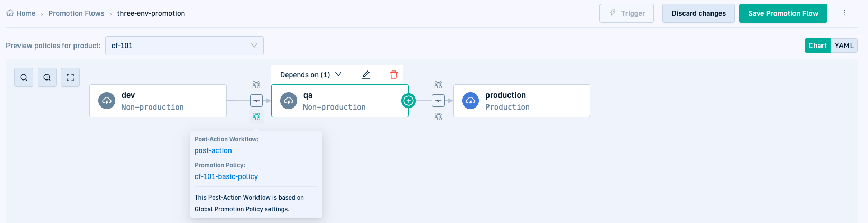The height and width of the screenshot is (223, 868).
Task: Open post-action workflow icon below qa-production connector
Action: (x=438, y=117)
